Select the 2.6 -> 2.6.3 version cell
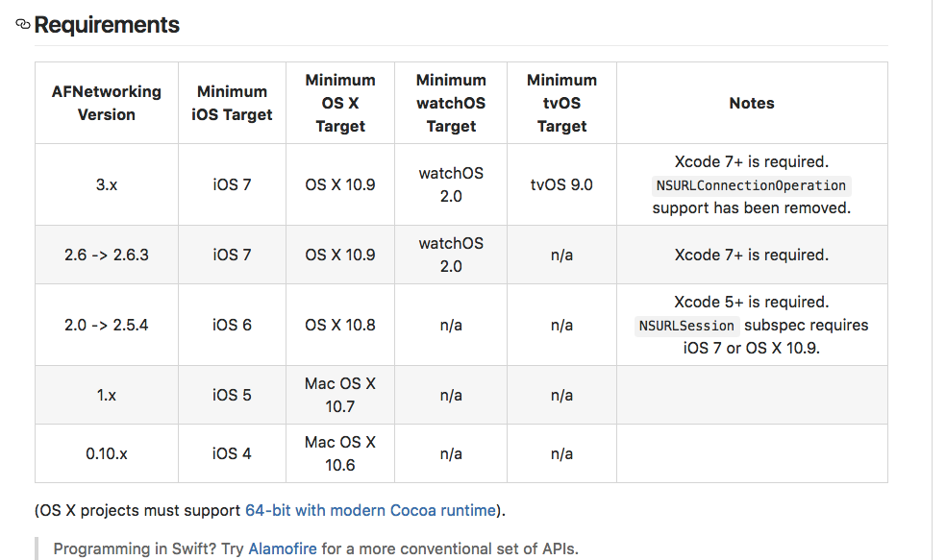The image size is (946, 560). point(107,255)
